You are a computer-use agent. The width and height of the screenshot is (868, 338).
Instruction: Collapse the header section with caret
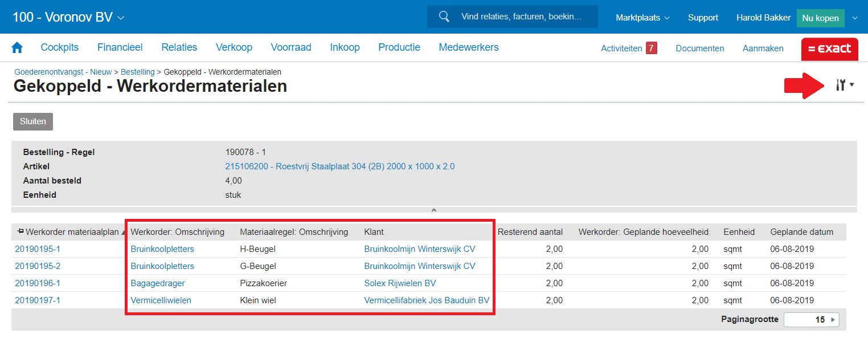(433, 210)
